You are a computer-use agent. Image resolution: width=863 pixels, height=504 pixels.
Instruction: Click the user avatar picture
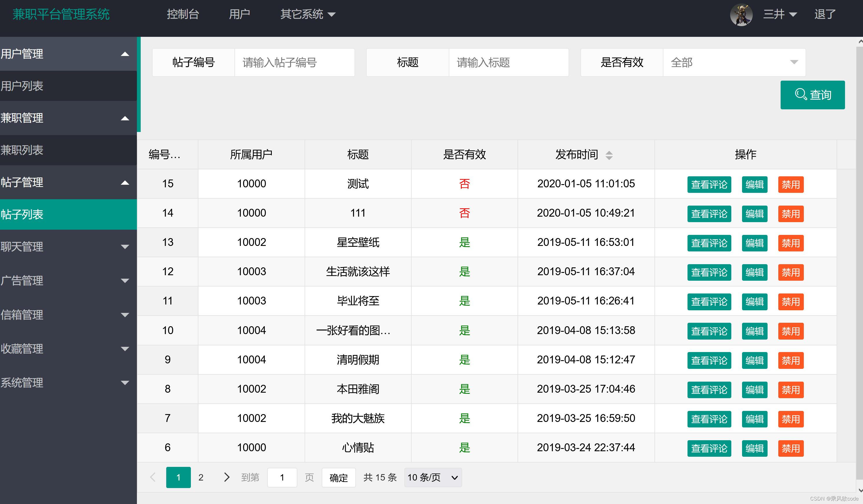pos(741,15)
